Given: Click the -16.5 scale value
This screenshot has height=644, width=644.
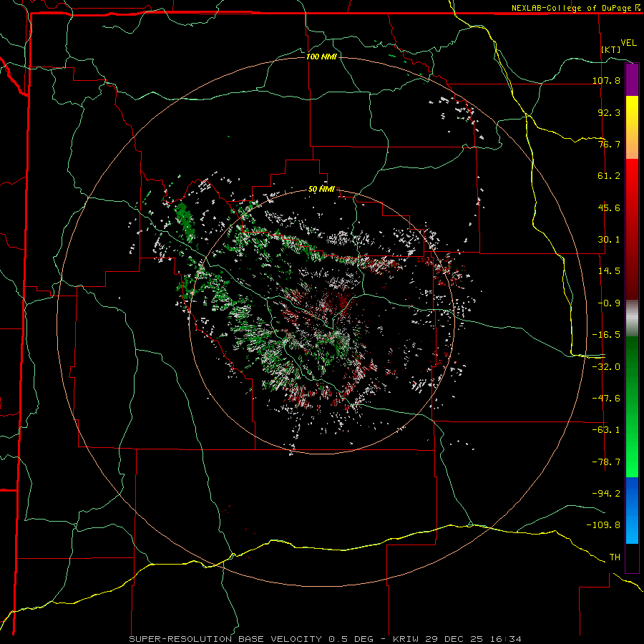Looking at the screenshot, I should tap(606, 335).
